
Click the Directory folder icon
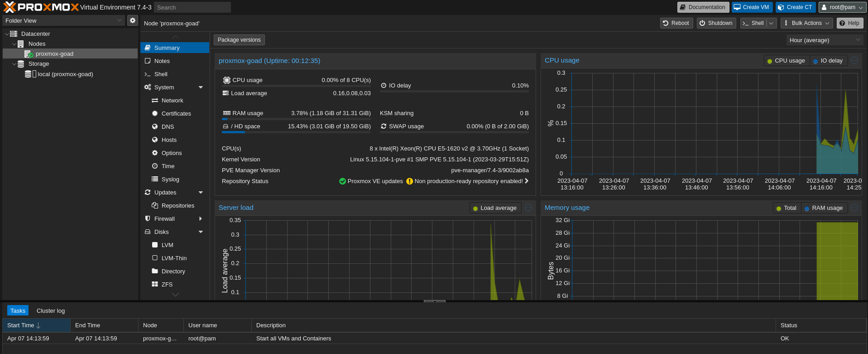click(155, 271)
